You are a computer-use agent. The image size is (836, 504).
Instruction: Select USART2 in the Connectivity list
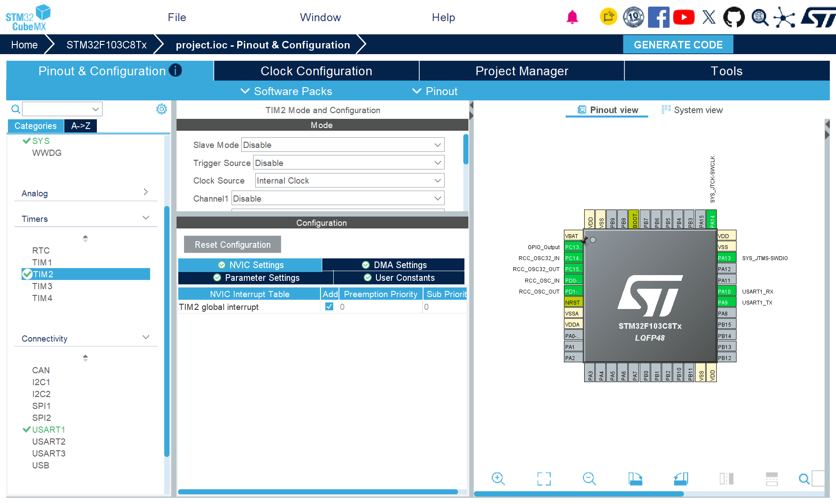pos(49,441)
